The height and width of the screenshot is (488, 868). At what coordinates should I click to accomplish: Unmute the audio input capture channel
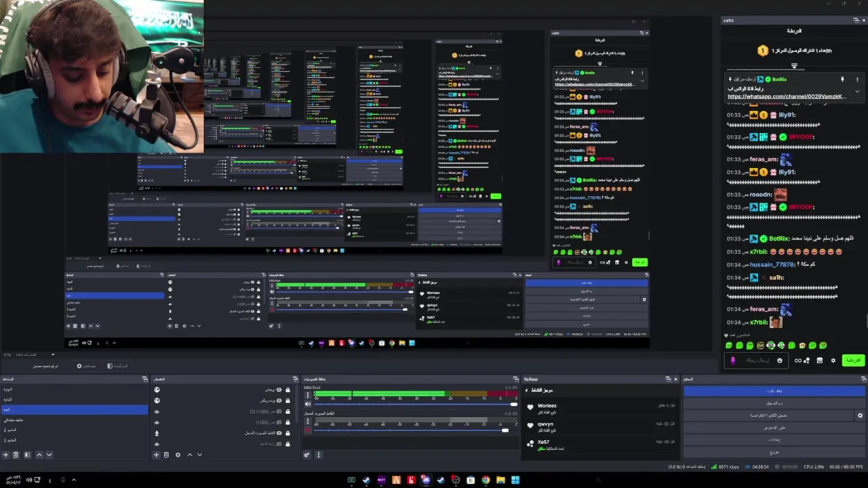click(x=307, y=430)
